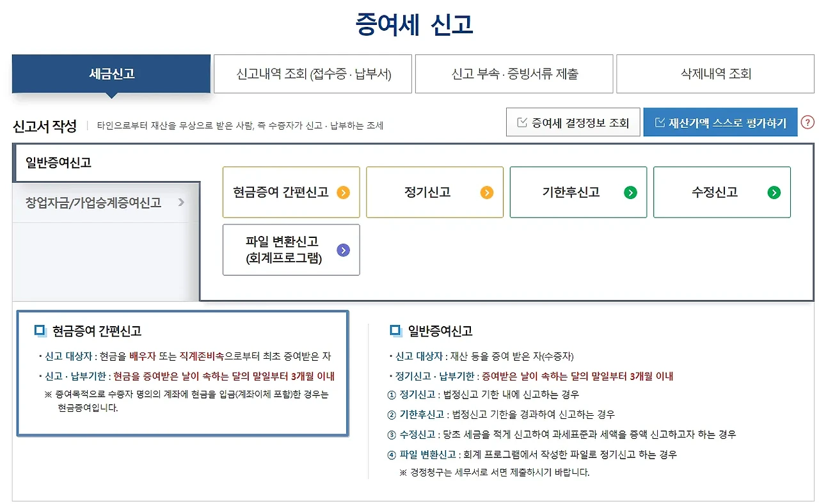Click the orange arrow icon on 현금증여 간편신고

click(344, 193)
